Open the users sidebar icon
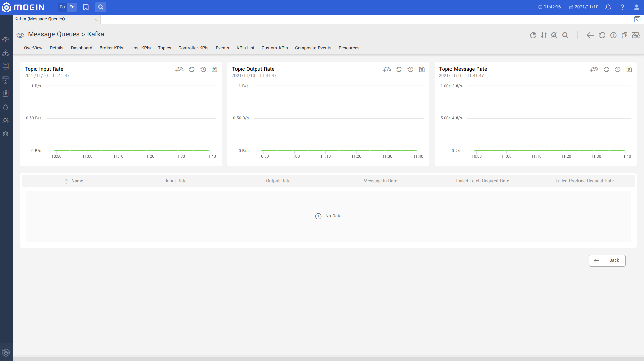Screen dimensions: 644x361 6,121
